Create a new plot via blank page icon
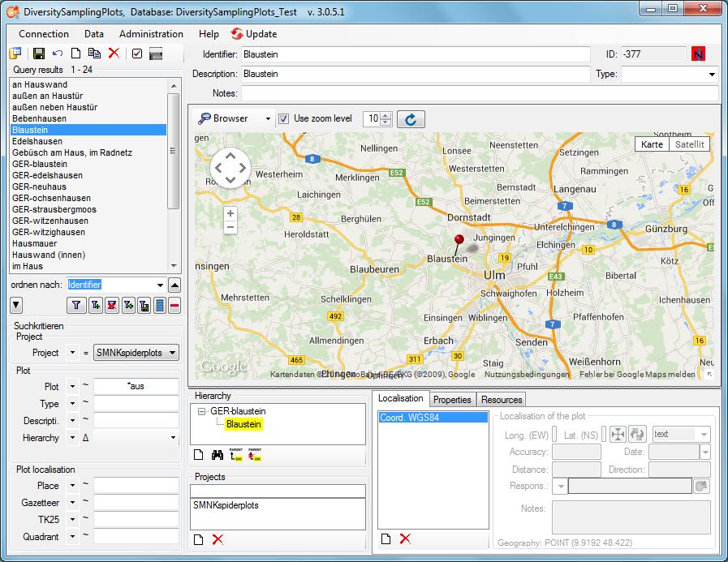 (75, 54)
